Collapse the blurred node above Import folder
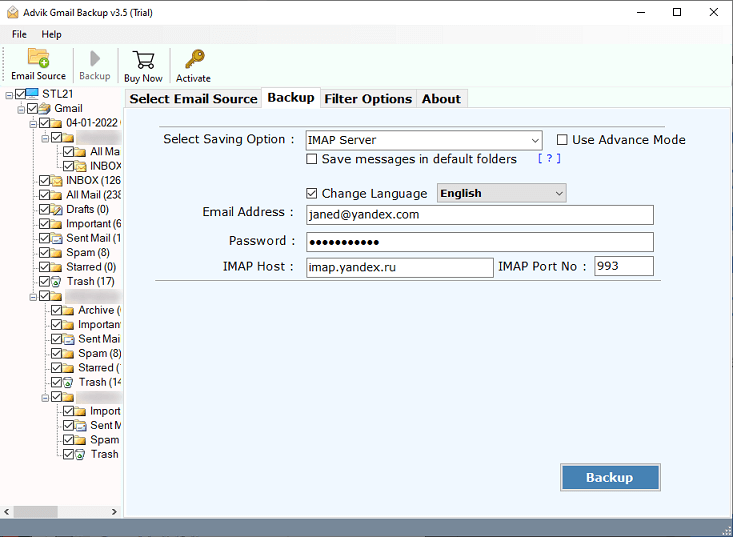The height and width of the screenshot is (537, 733). pos(45,398)
